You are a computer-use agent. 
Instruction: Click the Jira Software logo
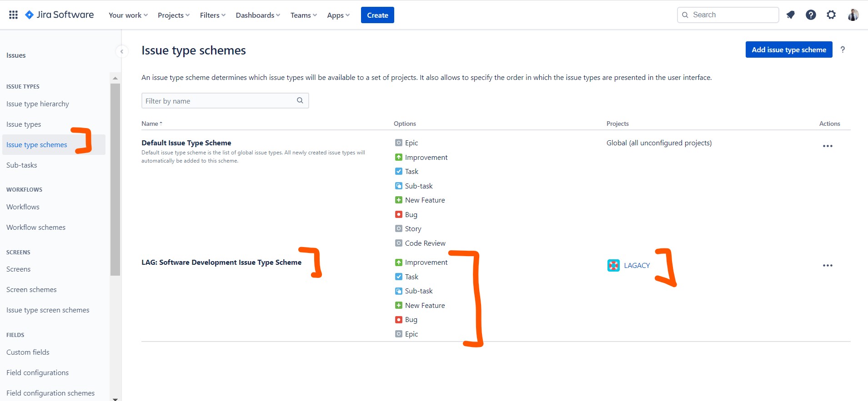click(60, 15)
